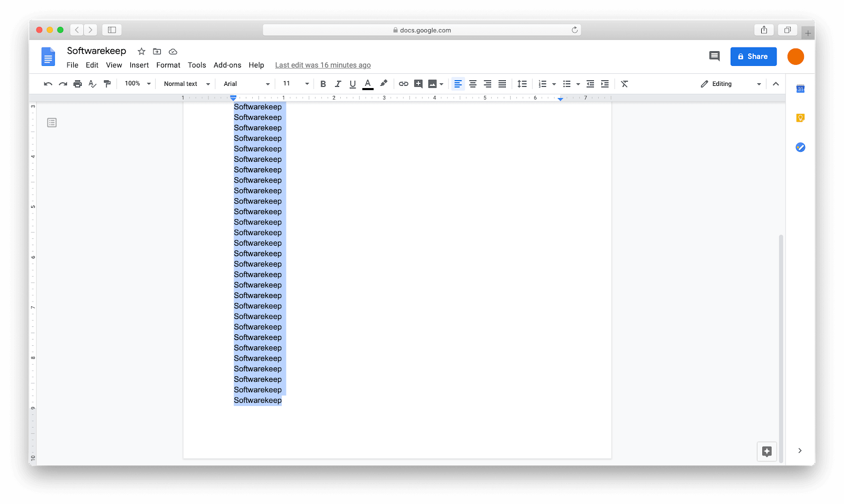The height and width of the screenshot is (504, 844).
Task: Open the Add-ons menu
Action: point(227,65)
